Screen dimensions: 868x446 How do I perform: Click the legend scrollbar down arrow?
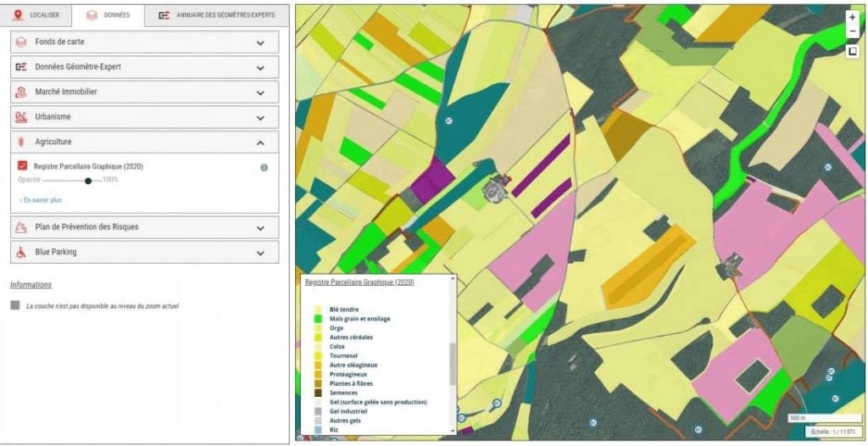click(x=453, y=431)
